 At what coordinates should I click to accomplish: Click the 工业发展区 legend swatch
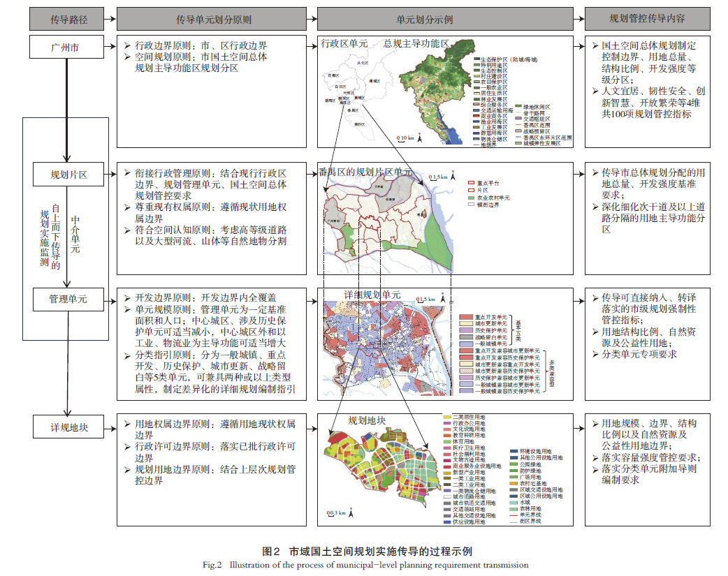click(x=476, y=127)
